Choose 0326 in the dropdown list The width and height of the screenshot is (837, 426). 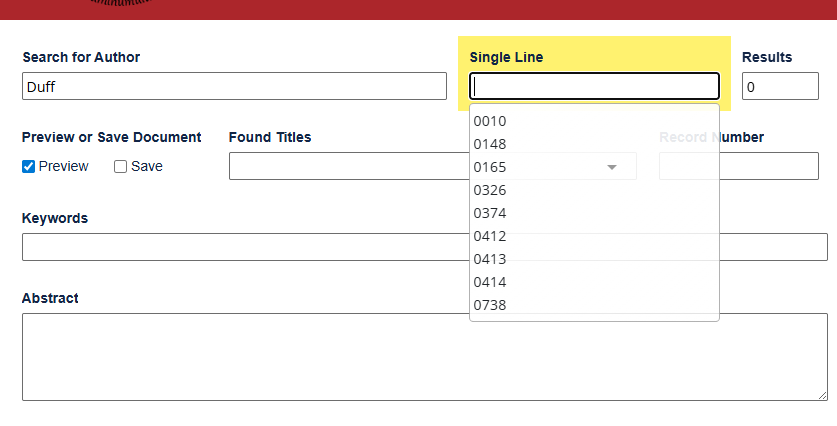pos(490,190)
